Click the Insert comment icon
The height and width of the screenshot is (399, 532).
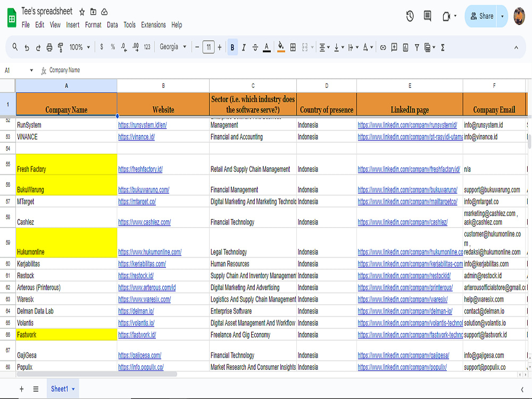[394, 47]
